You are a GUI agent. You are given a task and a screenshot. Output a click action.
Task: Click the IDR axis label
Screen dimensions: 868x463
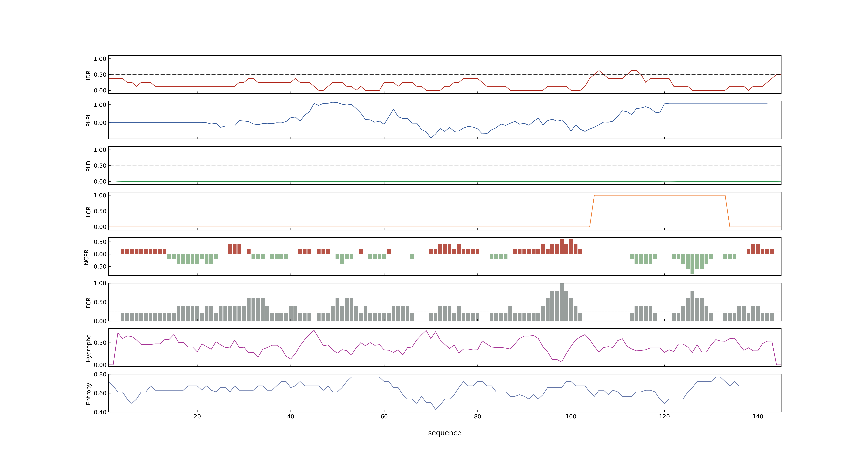tap(88, 75)
